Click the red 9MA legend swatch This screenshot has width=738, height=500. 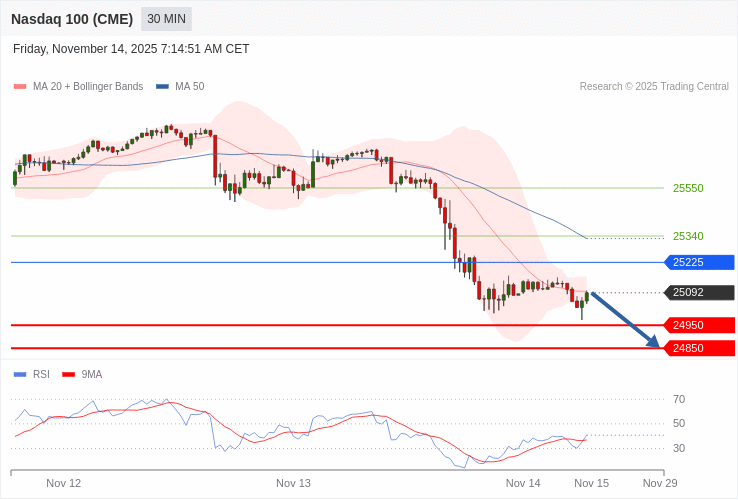click(69, 375)
